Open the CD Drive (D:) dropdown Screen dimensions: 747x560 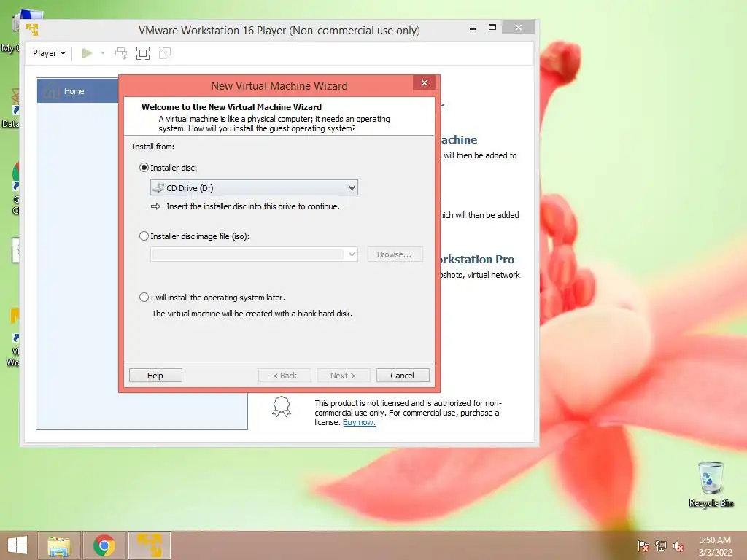click(x=254, y=187)
